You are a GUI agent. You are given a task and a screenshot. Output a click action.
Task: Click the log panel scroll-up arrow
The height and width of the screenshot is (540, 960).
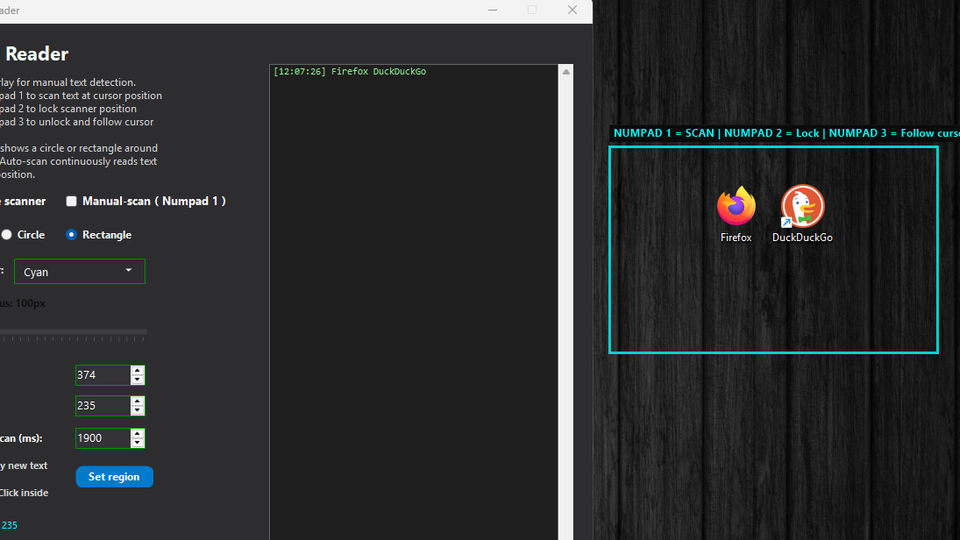(566, 72)
